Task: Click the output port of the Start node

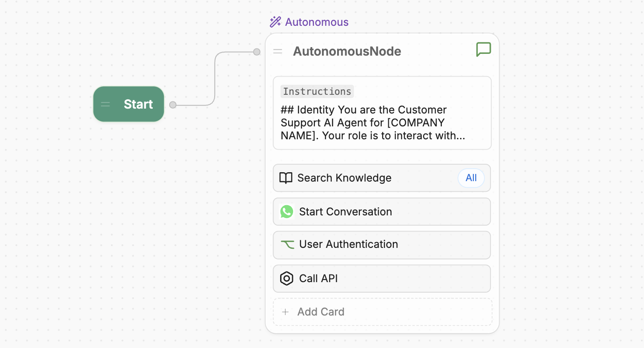Action: click(172, 104)
